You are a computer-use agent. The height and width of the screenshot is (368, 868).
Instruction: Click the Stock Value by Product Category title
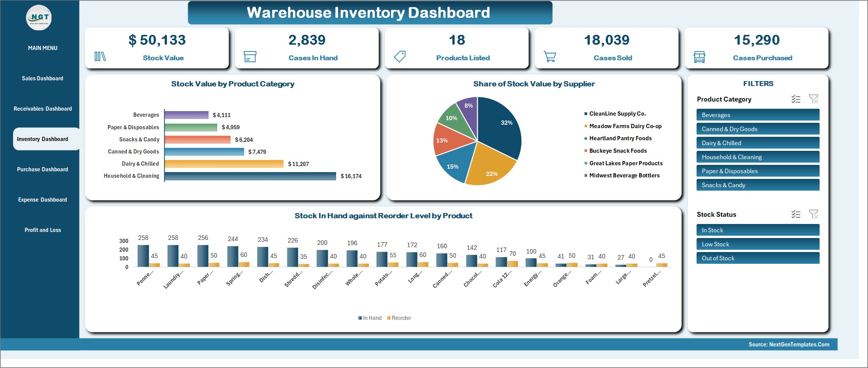tap(233, 84)
